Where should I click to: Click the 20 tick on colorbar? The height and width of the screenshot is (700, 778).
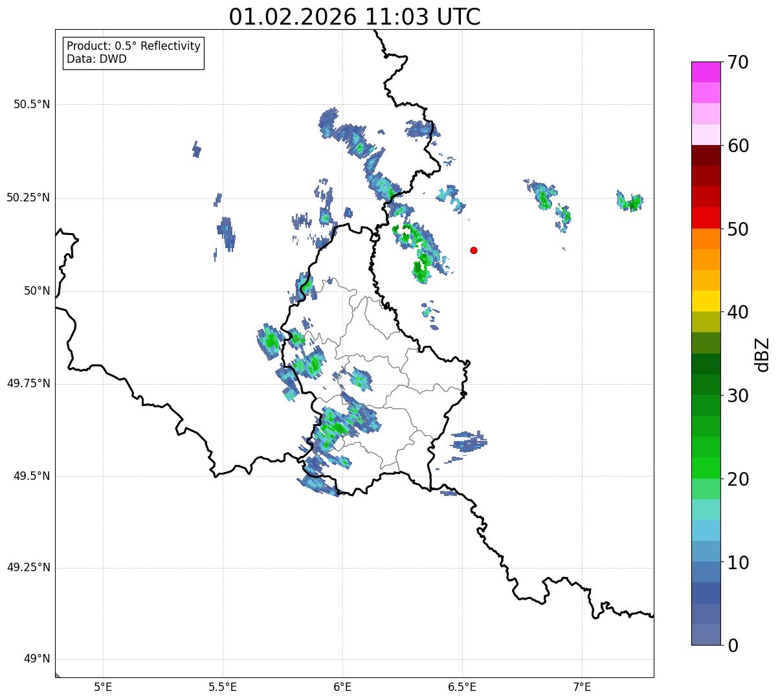pyautogui.click(x=738, y=479)
